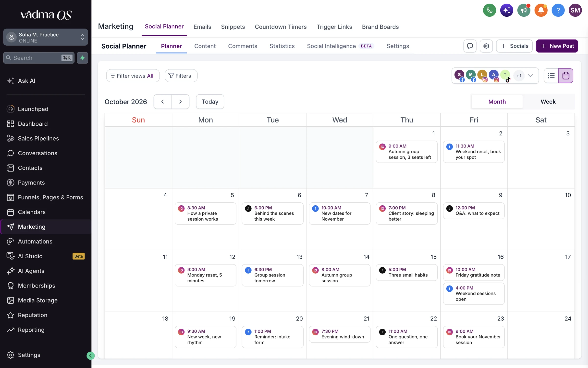
Task: Switch to the Social Intelligence tab
Action: [x=340, y=46]
